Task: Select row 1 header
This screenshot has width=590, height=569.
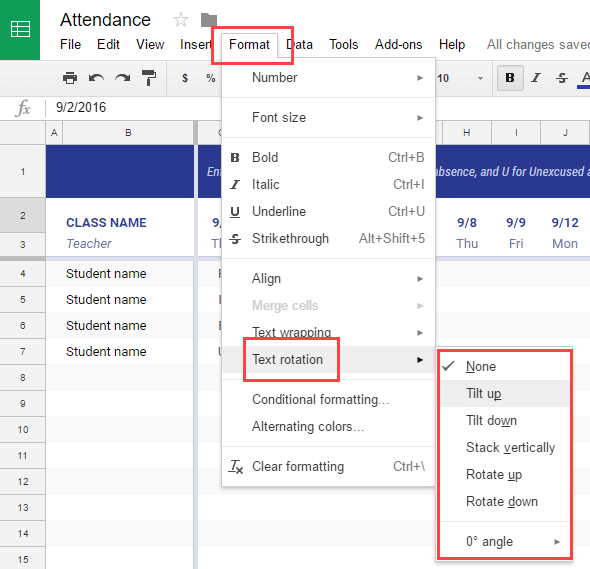Action: pyautogui.click(x=23, y=172)
